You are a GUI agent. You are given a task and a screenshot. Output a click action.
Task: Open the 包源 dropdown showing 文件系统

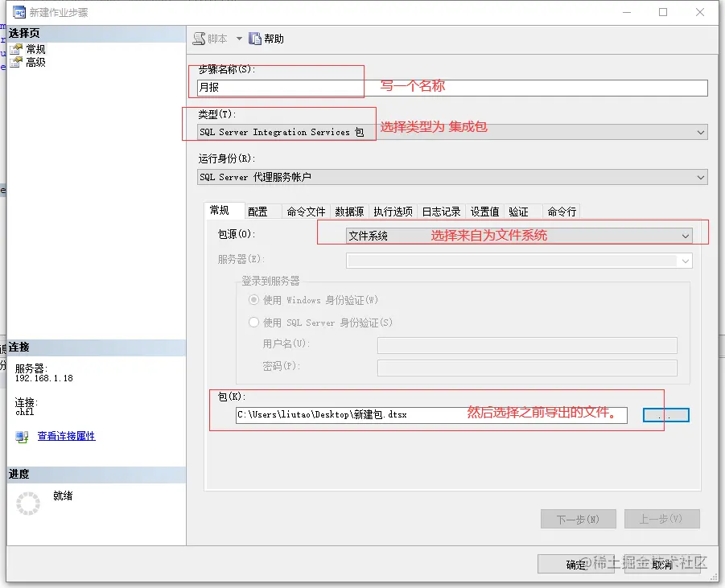click(x=519, y=236)
